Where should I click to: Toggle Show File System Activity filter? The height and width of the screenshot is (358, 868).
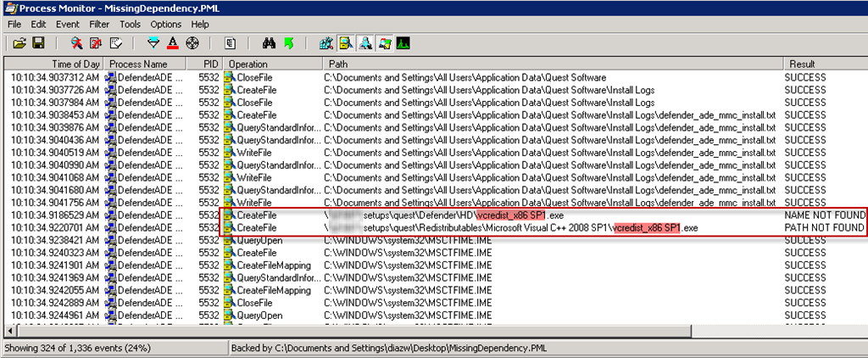346,42
